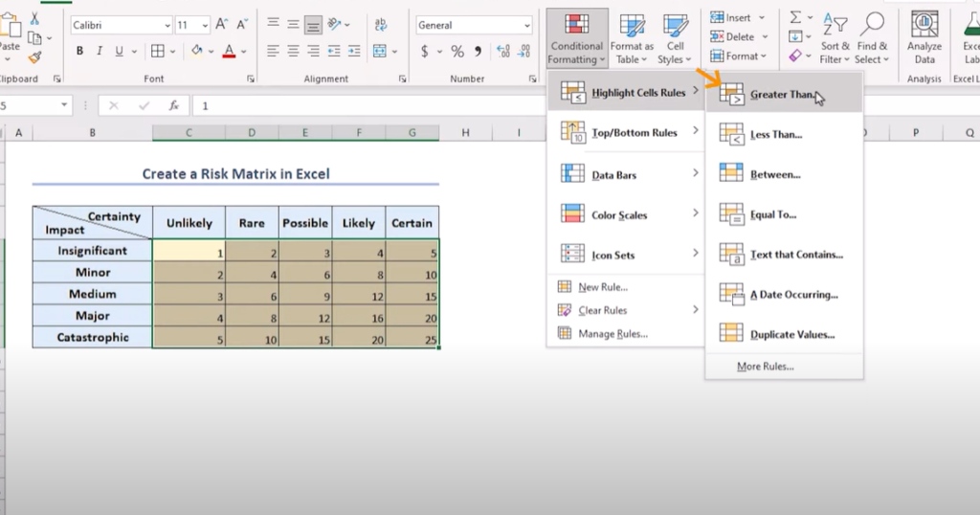
Task: Open Top/Bottom Rules submenu
Action: (626, 132)
